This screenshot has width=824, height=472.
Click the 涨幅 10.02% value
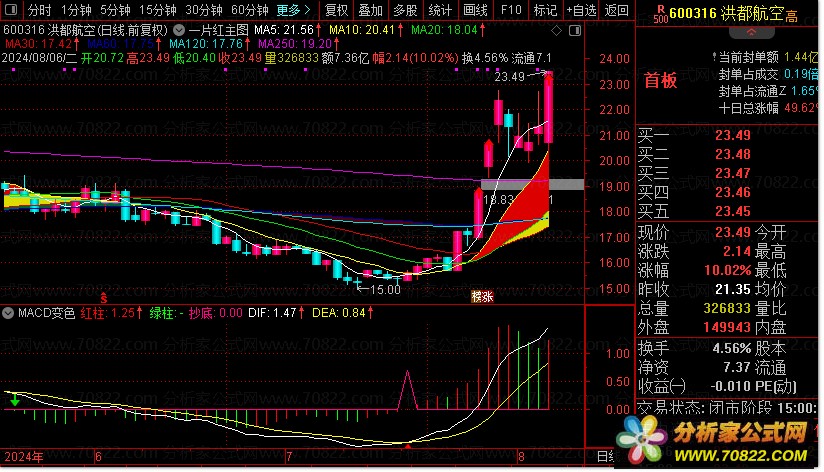pyautogui.click(x=727, y=271)
